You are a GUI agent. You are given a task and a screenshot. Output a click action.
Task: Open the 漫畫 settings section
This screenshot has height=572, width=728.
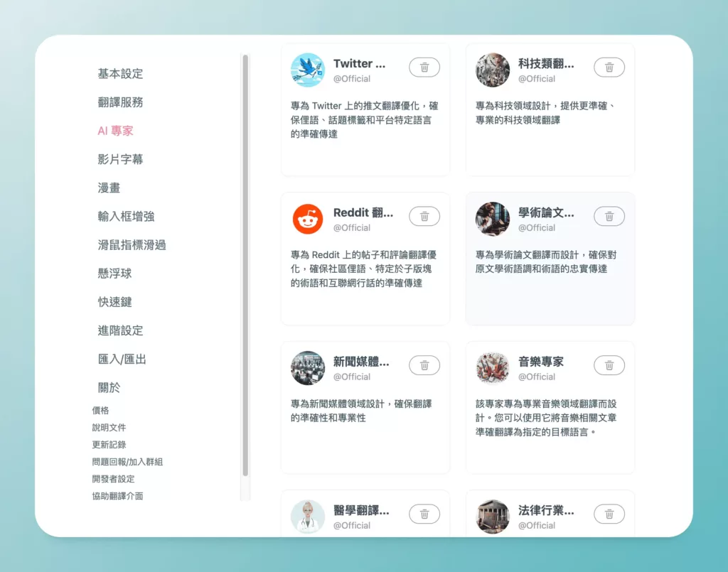109,188
